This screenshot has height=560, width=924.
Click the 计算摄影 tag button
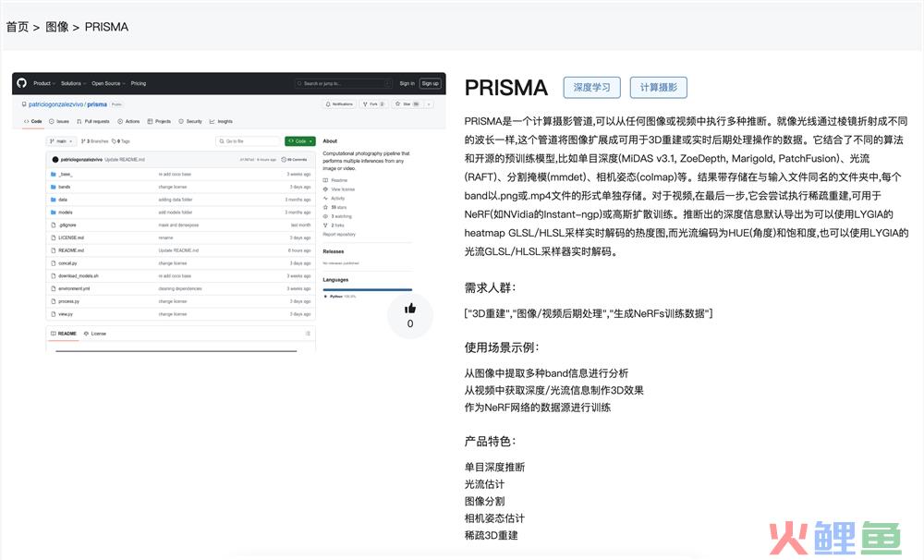point(658,87)
